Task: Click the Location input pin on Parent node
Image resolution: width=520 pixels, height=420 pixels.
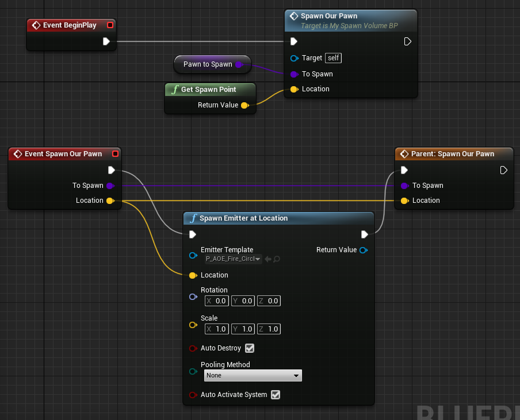Action: pos(404,201)
